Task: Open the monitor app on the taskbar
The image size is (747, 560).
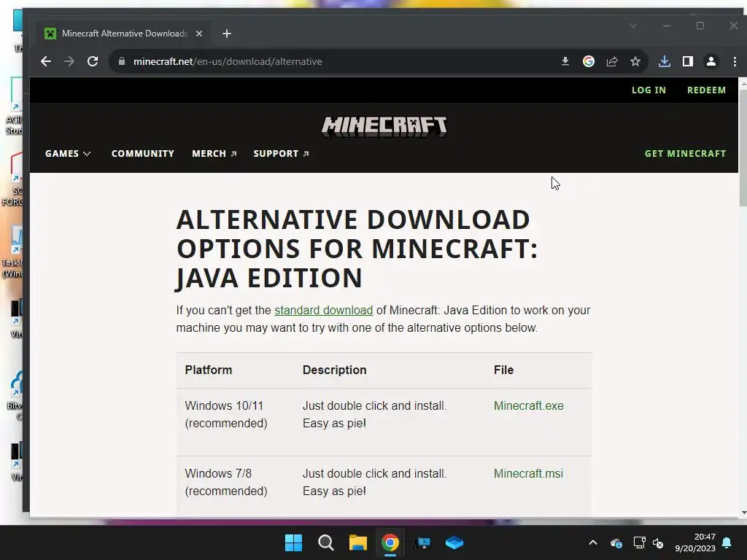Action: (422, 542)
